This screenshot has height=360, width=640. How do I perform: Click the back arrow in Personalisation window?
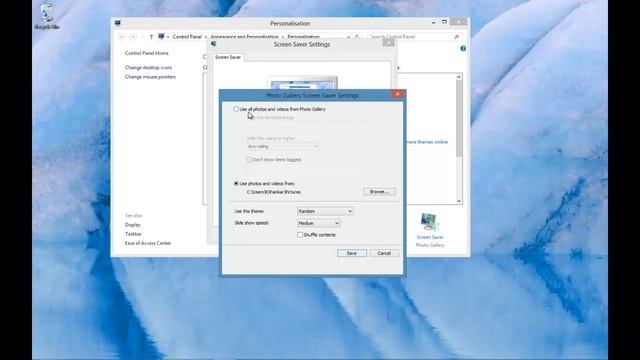click(122, 37)
